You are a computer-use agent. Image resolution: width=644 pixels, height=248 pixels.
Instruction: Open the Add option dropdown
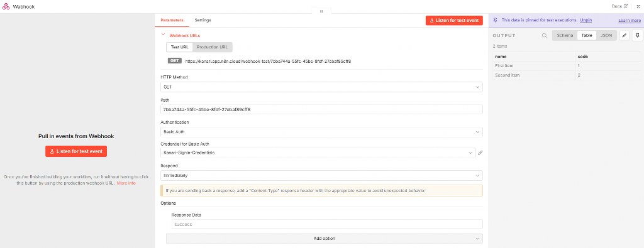coord(324,238)
